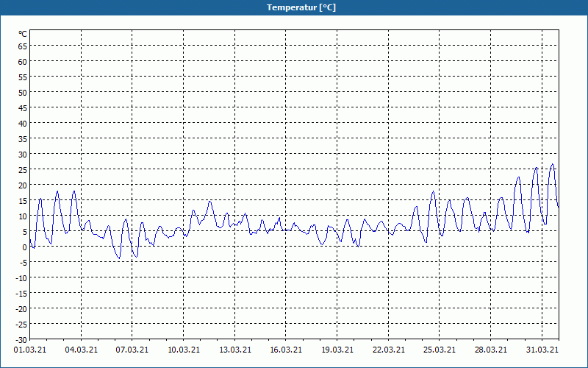Click the 31.03.21 date label
This screenshot has width=588, height=368.
[542, 350]
